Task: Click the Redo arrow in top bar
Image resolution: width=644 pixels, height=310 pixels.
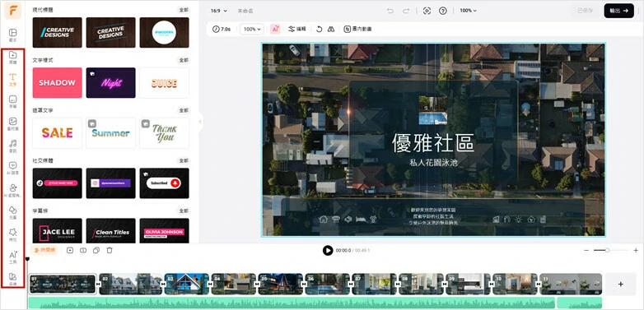Action: coord(406,11)
